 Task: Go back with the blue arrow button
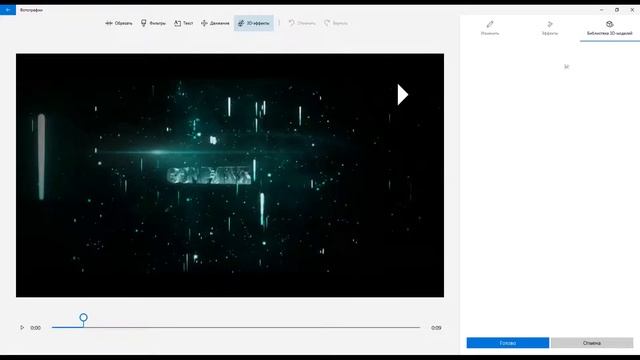click(8, 10)
